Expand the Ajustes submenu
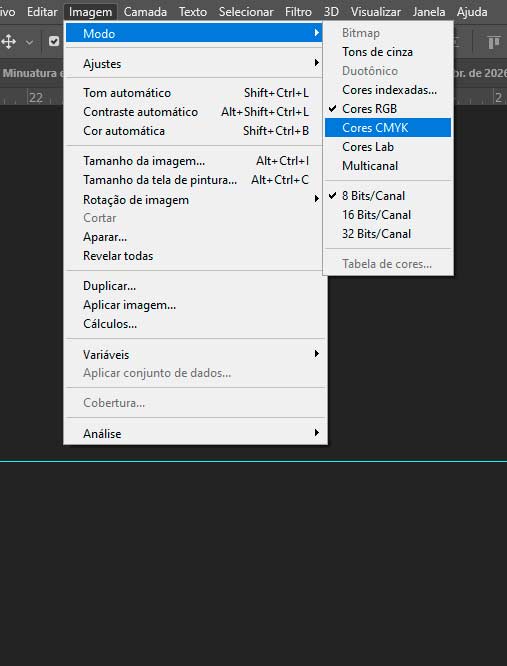The width and height of the screenshot is (507, 666). [194, 63]
